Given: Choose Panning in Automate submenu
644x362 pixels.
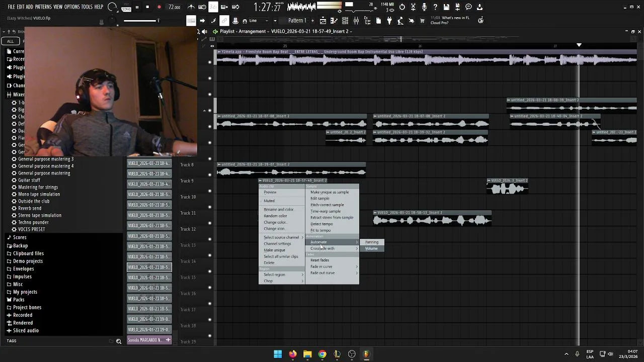Looking at the screenshot, I should (x=372, y=242).
